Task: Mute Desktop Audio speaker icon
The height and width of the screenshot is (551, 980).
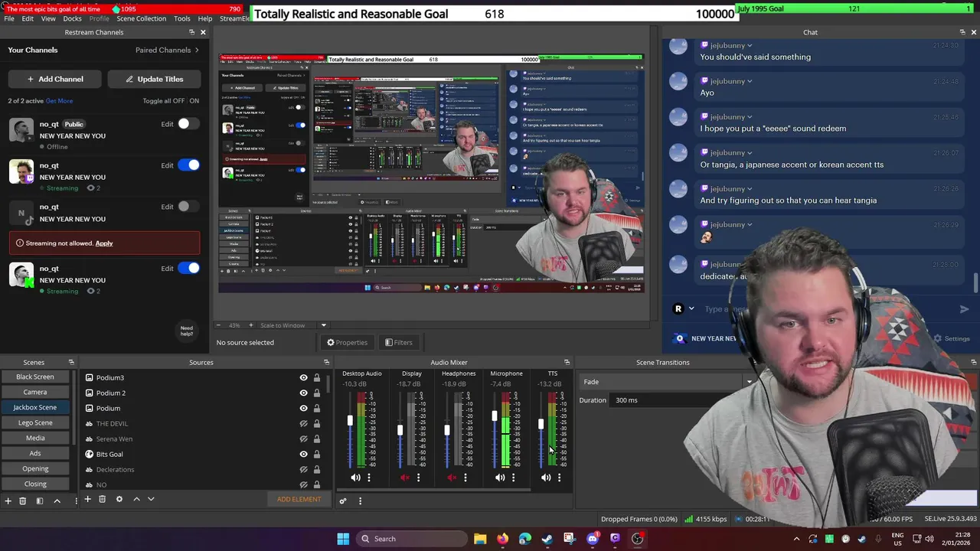Action: tap(355, 478)
